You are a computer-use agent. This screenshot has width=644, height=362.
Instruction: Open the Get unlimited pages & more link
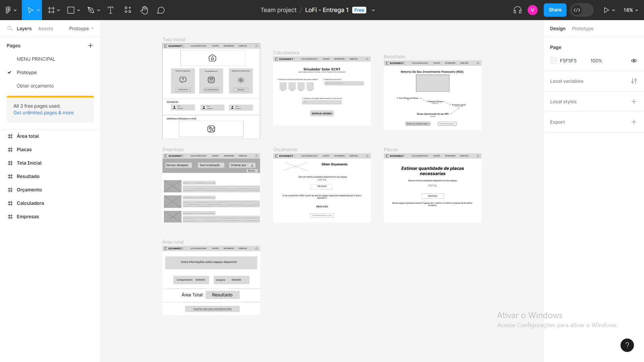tap(43, 113)
